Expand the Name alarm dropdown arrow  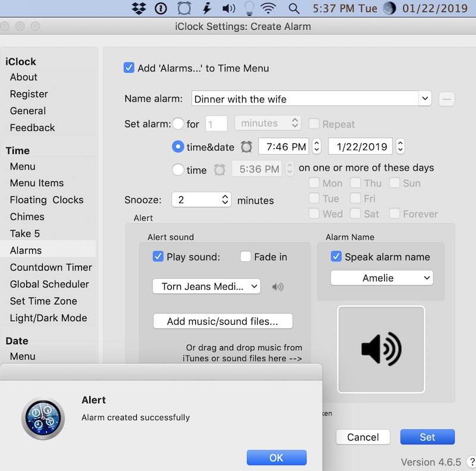pyautogui.click(x=425, y=99)
